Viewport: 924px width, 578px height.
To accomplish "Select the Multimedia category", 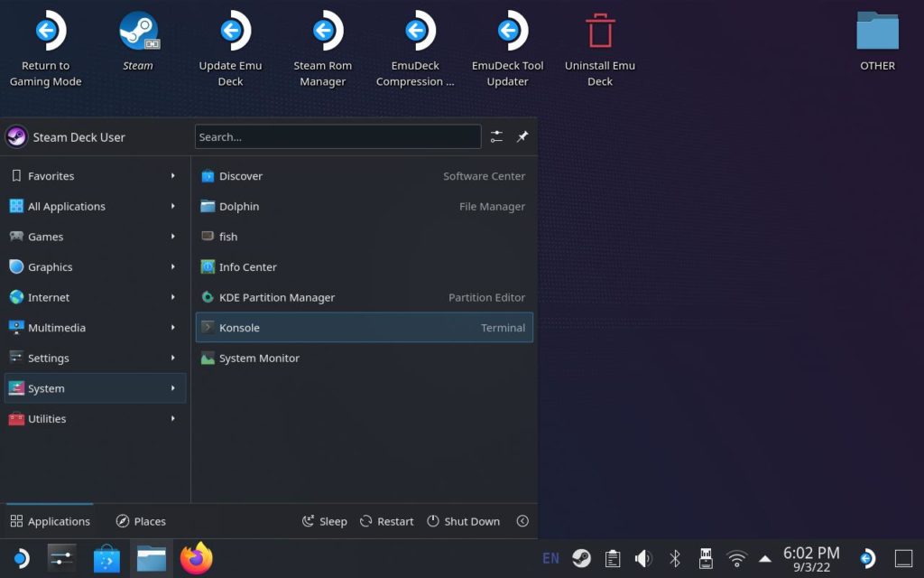I will point(95,327).
